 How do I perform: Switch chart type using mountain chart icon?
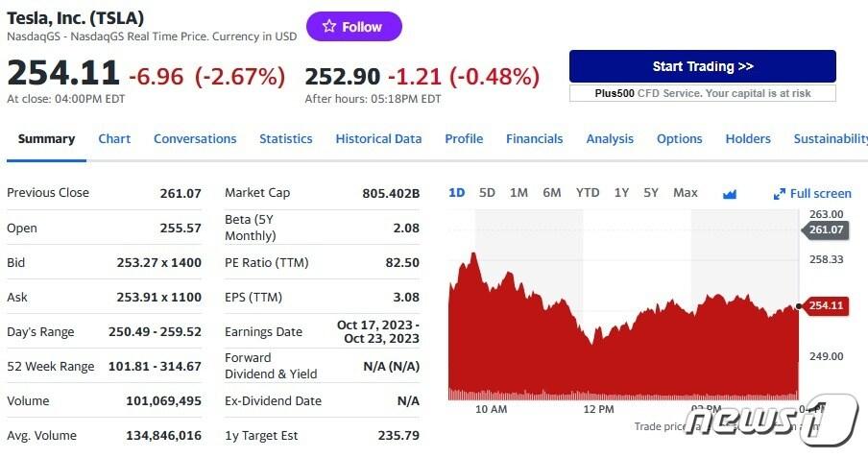click(x=730, y=194)
